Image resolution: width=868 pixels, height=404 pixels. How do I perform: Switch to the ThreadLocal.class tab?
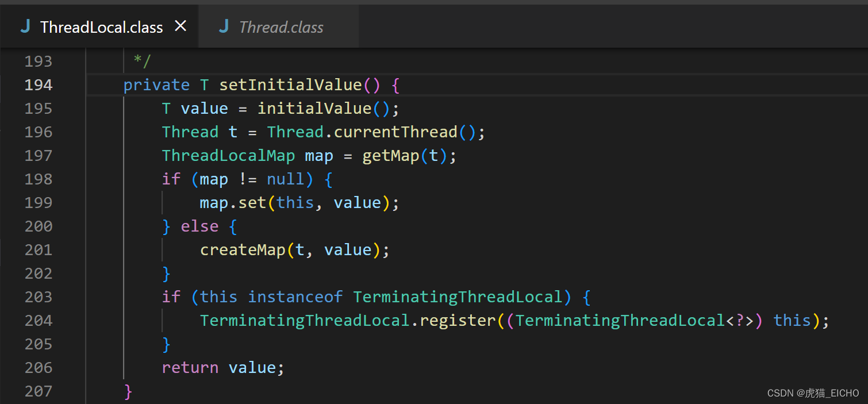pos(99,27)
